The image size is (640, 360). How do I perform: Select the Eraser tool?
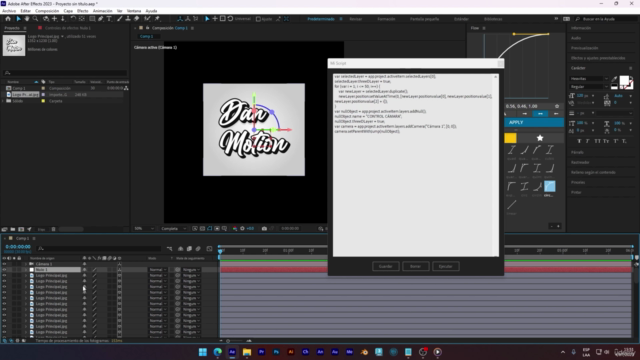136,19
